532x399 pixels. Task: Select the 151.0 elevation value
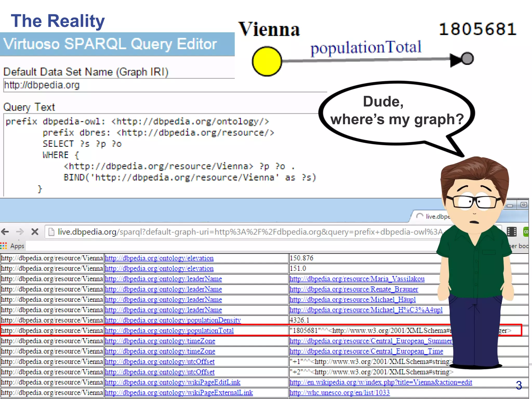(298, 269)
